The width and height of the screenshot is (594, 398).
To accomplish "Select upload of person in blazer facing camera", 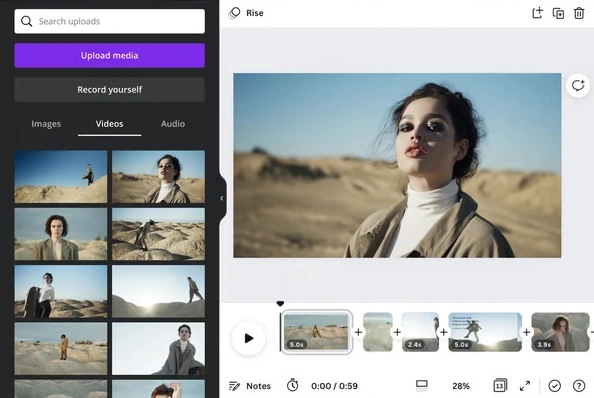I will coord(61,234).
